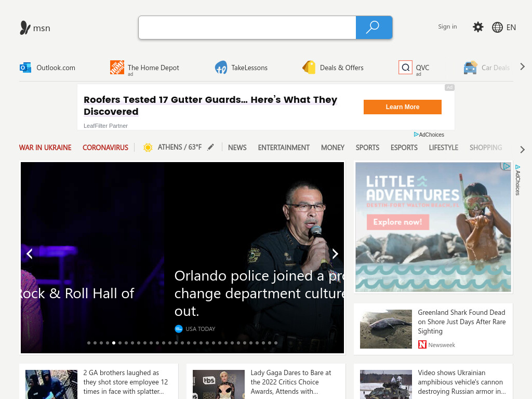Click Explore now! ad button
Image resolution: width=532 pixels, height=399 pixels.
point(397,222)
